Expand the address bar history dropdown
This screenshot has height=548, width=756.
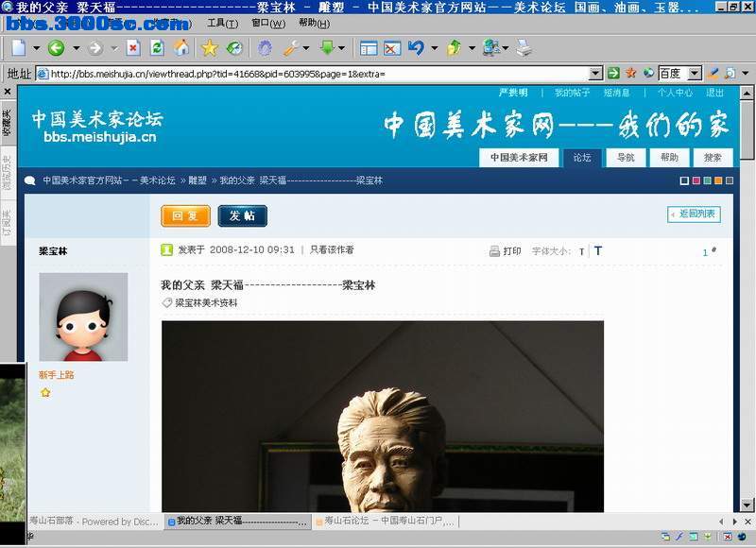click(x=596, y=74)
